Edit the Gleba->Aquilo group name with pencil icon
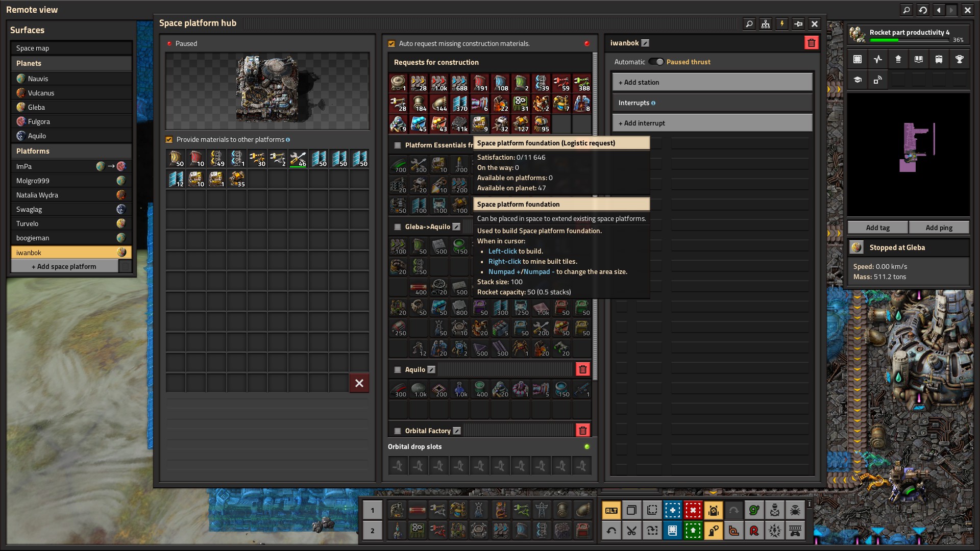Viewport: 980px width, 551px height. click(456, 227)
